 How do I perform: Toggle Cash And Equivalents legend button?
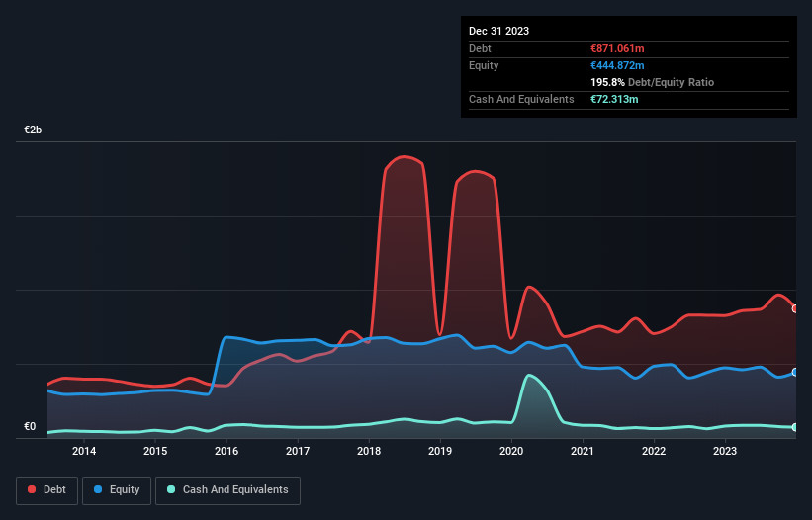[227, 490]
